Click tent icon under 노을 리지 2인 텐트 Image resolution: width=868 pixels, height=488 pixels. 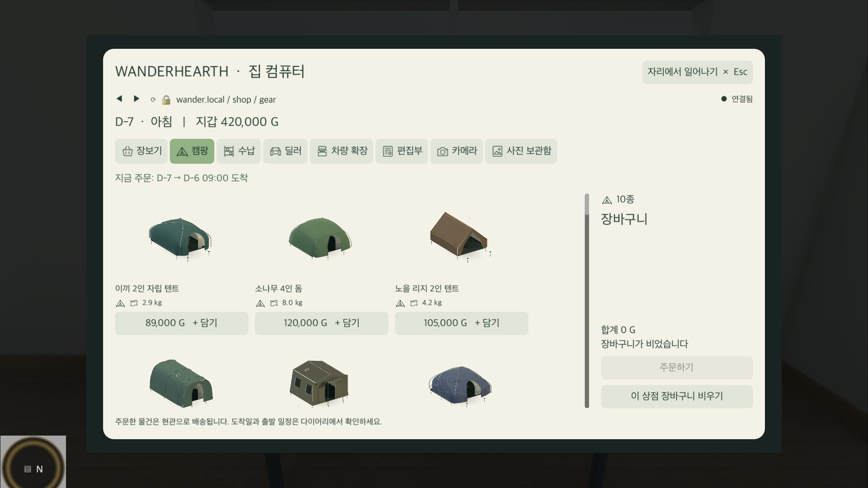[x=400, y=303]
